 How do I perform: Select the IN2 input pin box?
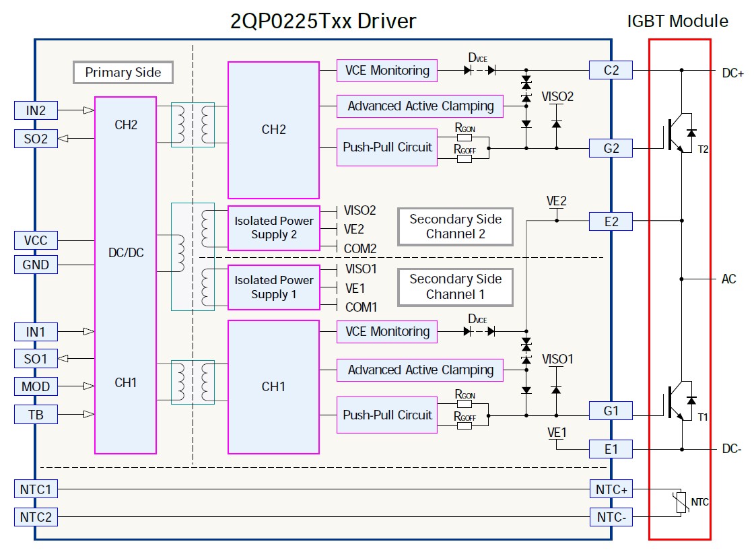pos(36,110)
